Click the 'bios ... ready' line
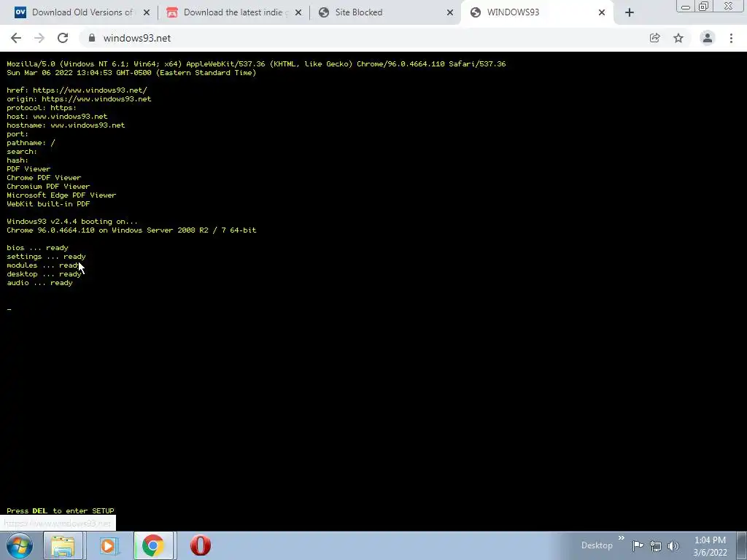747x560 pixels. click(38, 248)
